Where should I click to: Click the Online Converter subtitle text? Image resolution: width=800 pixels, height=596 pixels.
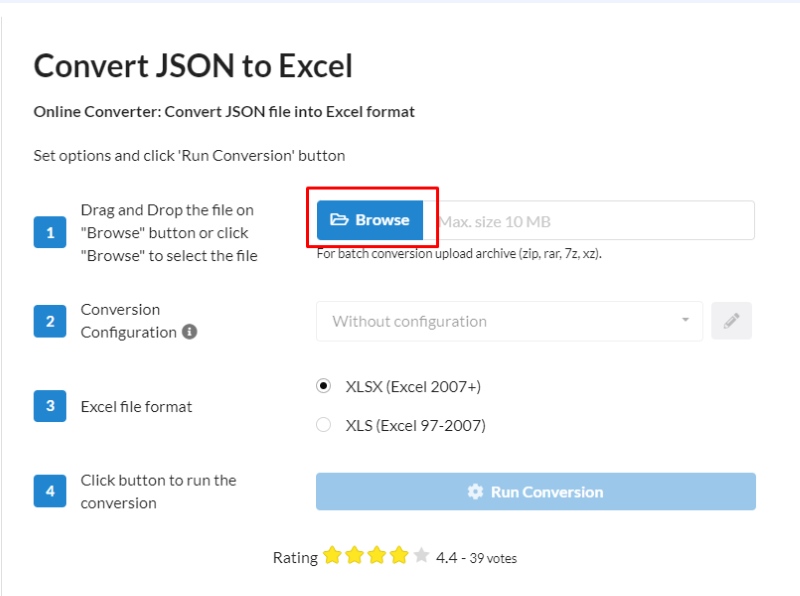coord(224,112)
